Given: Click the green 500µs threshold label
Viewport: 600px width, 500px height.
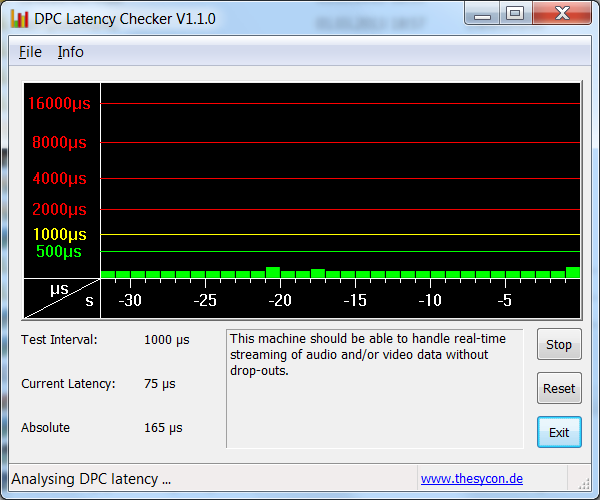Looking at the screenshot, I should 59,251.
